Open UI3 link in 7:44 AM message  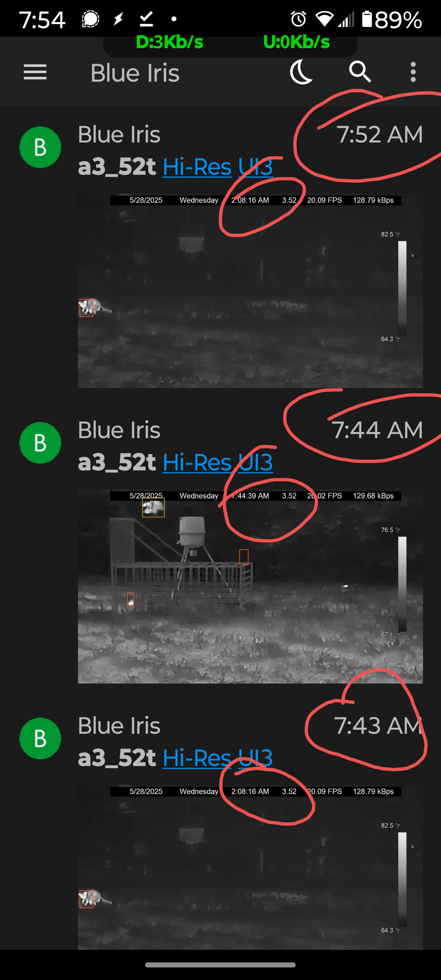[256, 463]
